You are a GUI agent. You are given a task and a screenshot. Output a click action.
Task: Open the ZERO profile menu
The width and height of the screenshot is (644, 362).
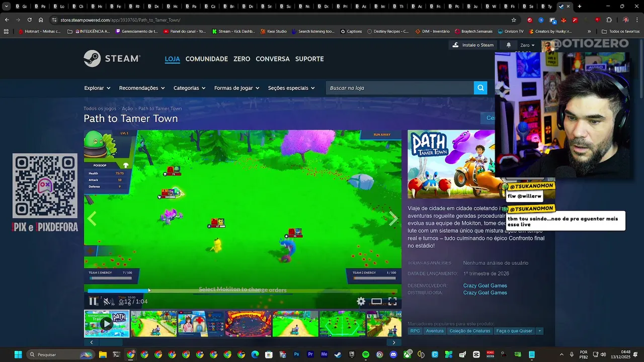click(242, 59)
